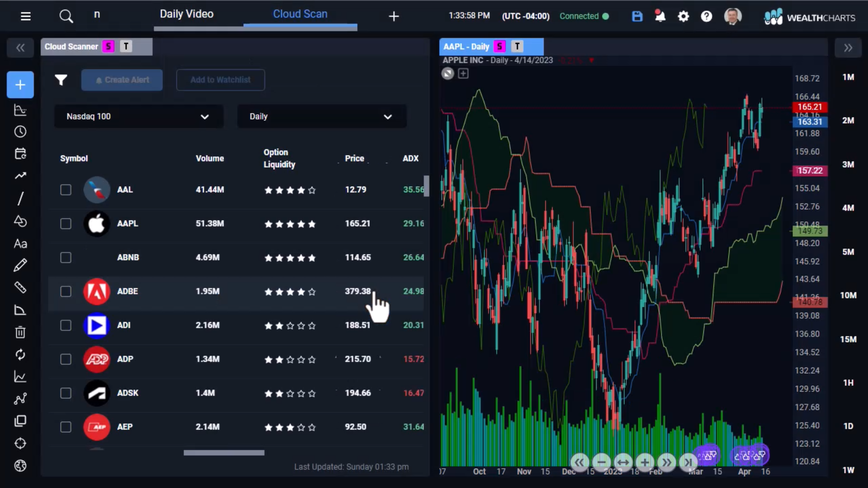Image resolution: width=868 pixels, height=488 pixels.
Task: Open the notifications bell icon
Action: (x=660, y=16)
